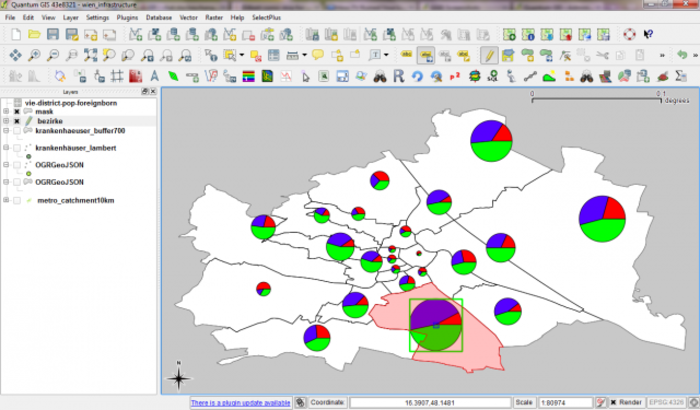Image resolution: width=700 pixels, height=410 pixels.
Task: Uncheck the mask layer visibility box
Action: (x=17, y=112)
